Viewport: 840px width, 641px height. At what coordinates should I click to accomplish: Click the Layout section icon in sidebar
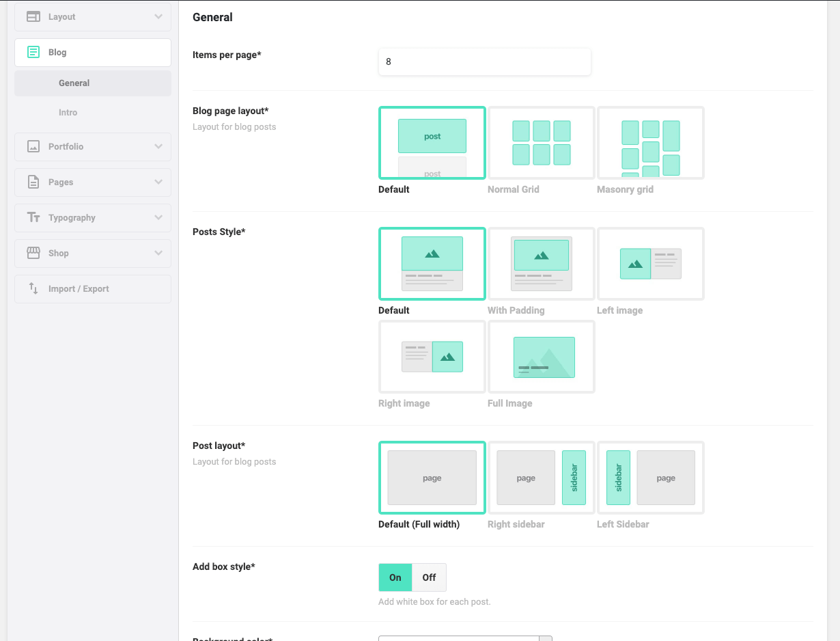click(33, 16)
